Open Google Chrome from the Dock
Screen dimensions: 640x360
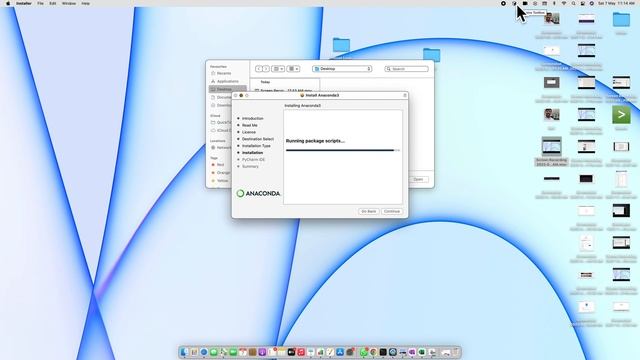coord(373,352)
